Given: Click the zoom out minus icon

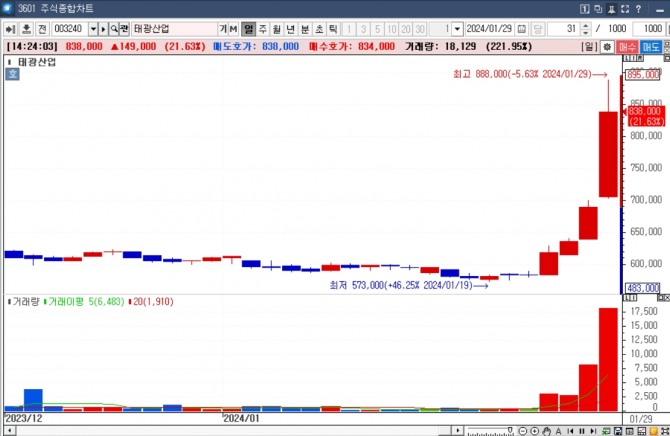Looking at the screenshot, I should [x=523, y=431].
